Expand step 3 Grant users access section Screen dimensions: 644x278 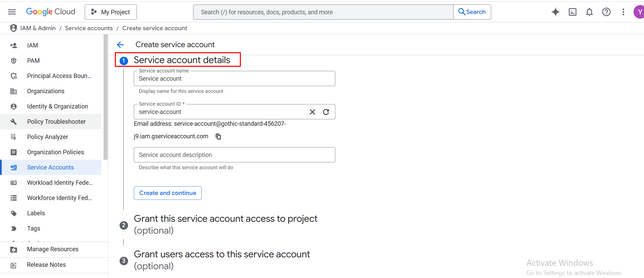coord(222,260)
